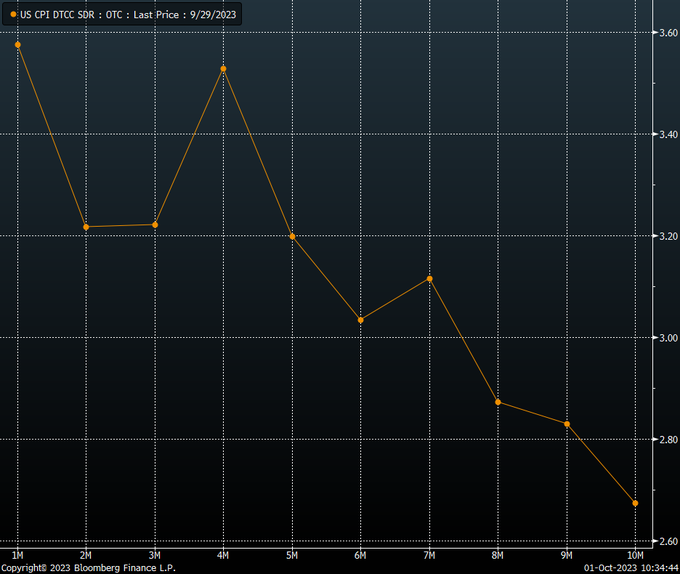Image resolution: width=680 pixels, height=574 pixels.
Task: Click the 4M x-axis label
Action: point(223,555)
